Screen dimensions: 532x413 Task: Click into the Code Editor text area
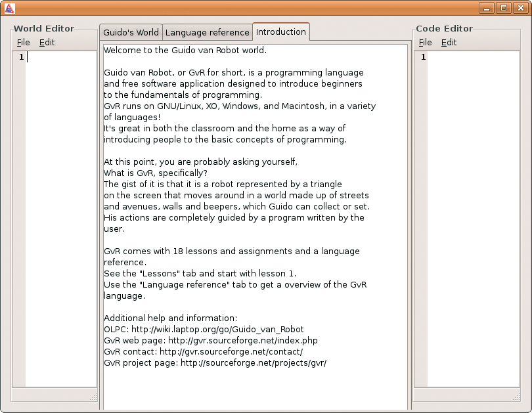coord(474,219)
